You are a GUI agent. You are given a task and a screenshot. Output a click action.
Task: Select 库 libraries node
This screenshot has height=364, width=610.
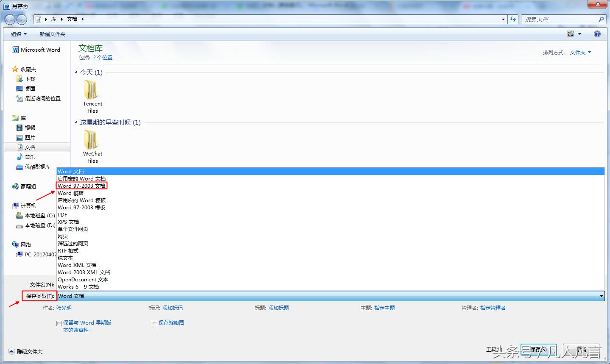click(x=19, y=118)
